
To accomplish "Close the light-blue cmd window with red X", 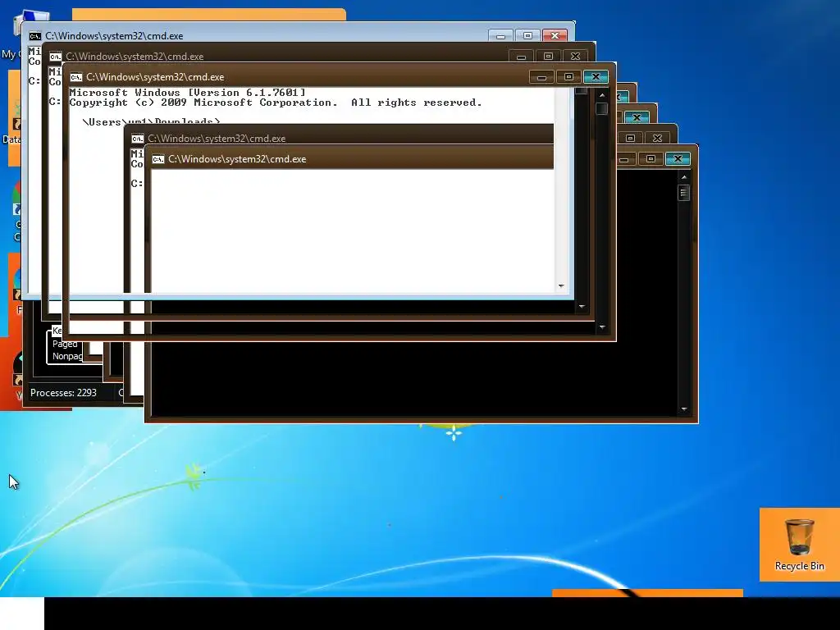I will [x=555, y=36].
